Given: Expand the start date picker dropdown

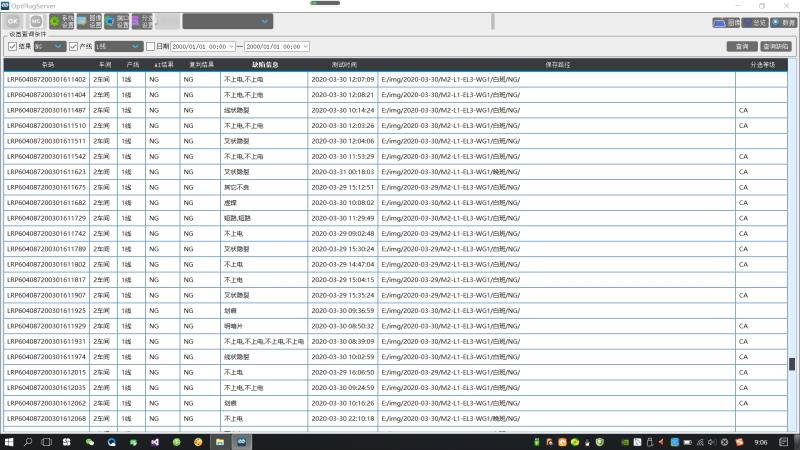Looking at the screenshot, I should click(231, 46).
